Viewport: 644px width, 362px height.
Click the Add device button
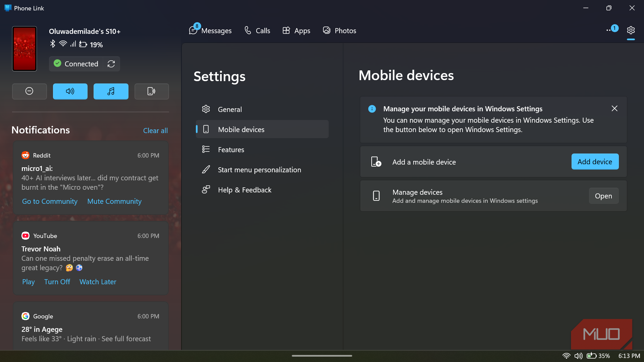(x=595, y=162)
